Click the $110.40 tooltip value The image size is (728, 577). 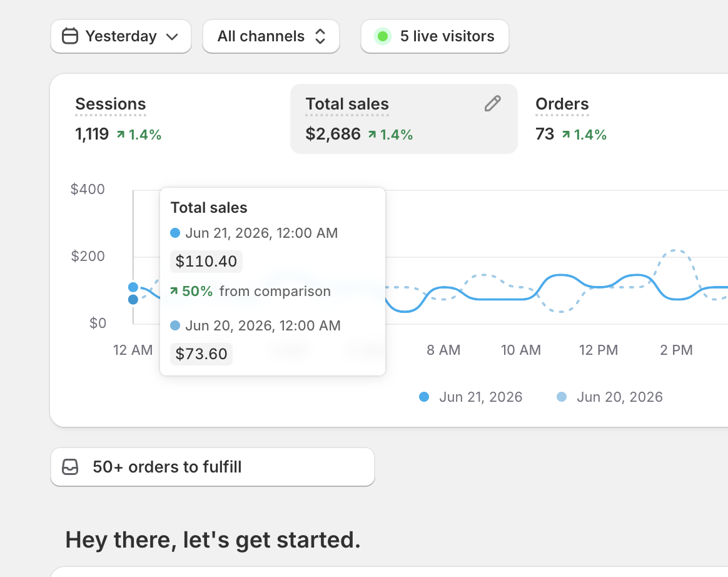tap(206, 261)
